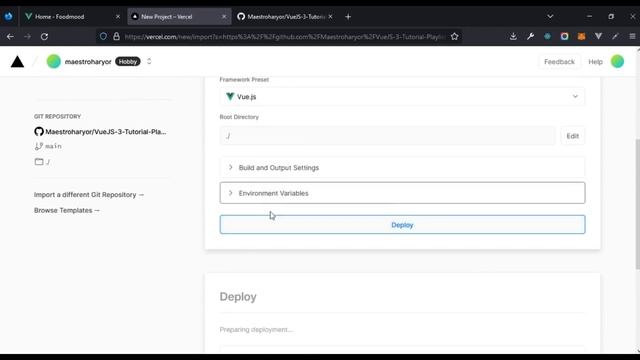Open the Feedback button

click(559, 62)
